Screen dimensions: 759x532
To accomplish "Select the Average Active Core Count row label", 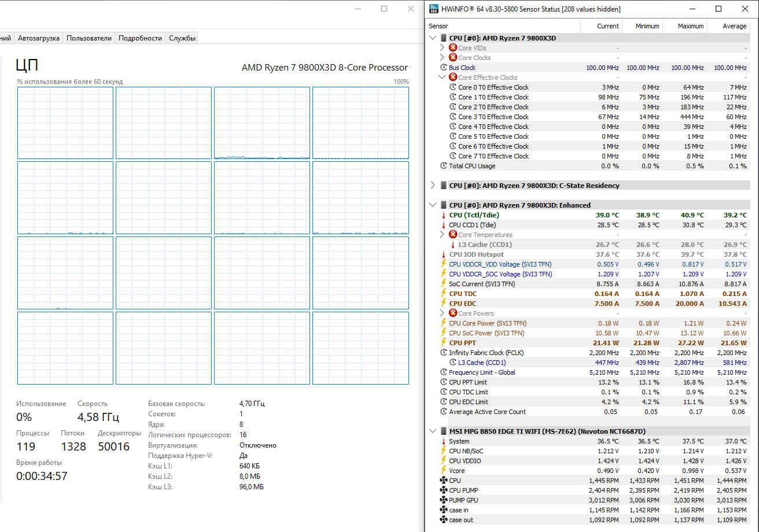I will (487, 412).
